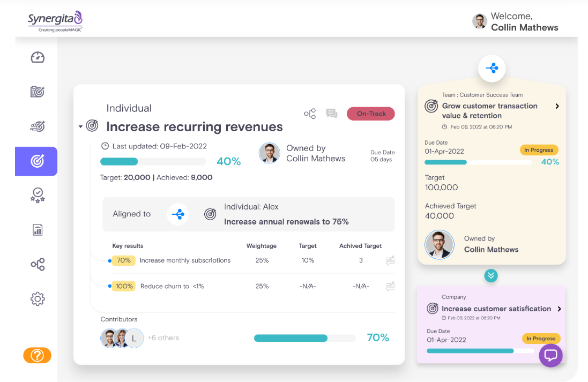Viewport: 588px width, 382px height.
Task: Open Increase annual renewals to 75% objective
Action: tap(286, 222)
